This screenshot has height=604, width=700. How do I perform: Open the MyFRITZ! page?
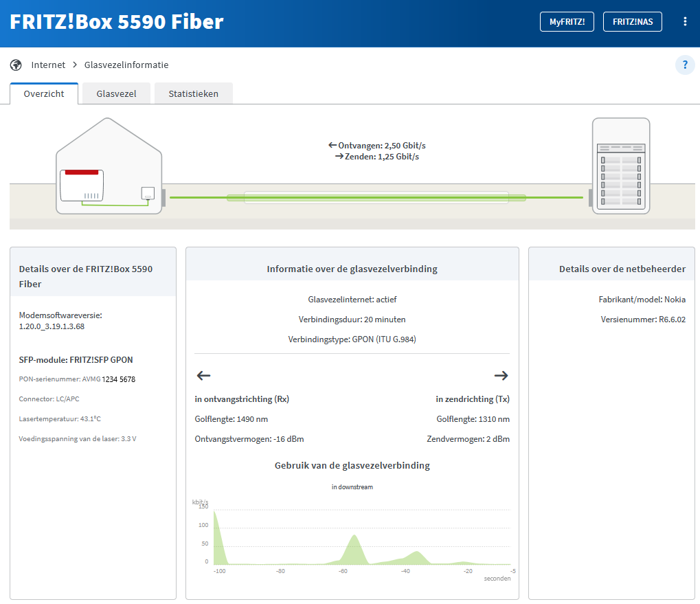tap(567, 21)
